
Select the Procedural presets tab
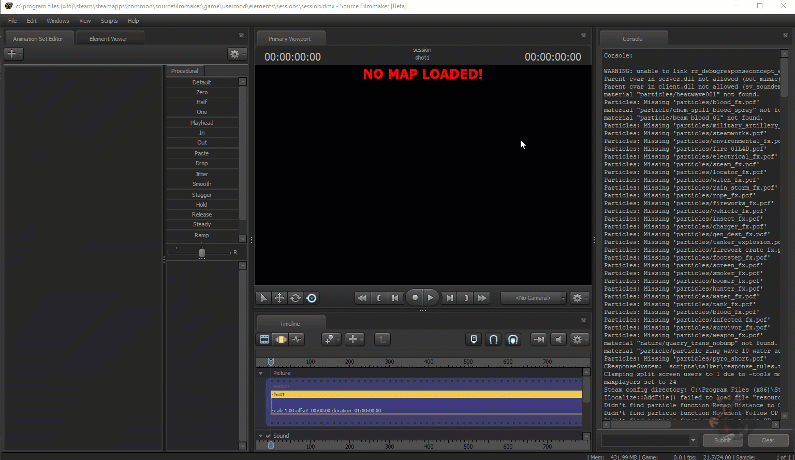pyautogui.click(x=185, y=71)
